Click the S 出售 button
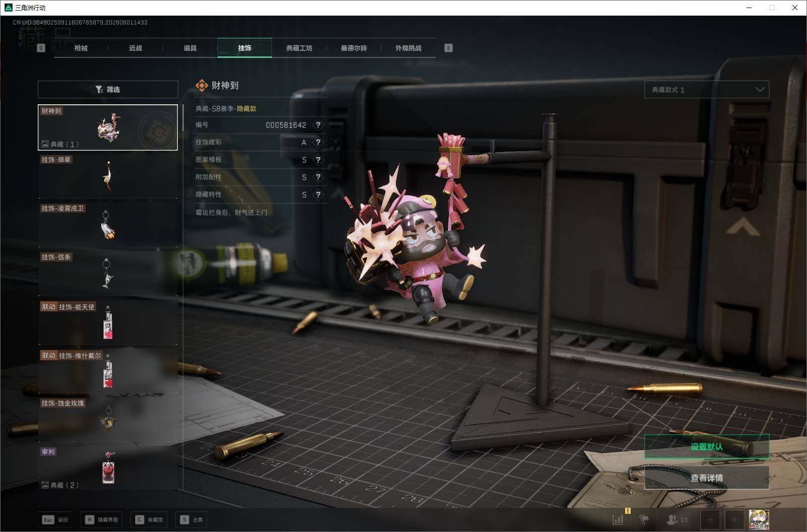This screenshot has width=807, height=532. pos(192,519)
